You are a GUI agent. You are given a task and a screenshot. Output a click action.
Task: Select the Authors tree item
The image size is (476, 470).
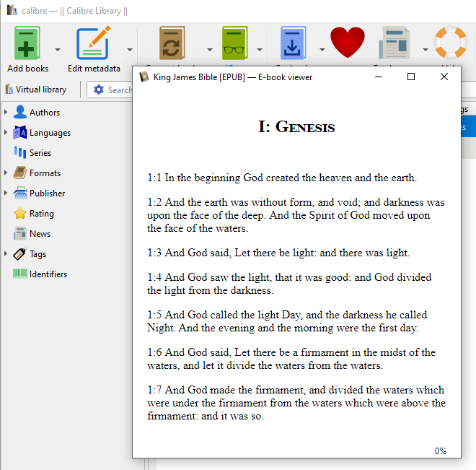click(45, 113)
